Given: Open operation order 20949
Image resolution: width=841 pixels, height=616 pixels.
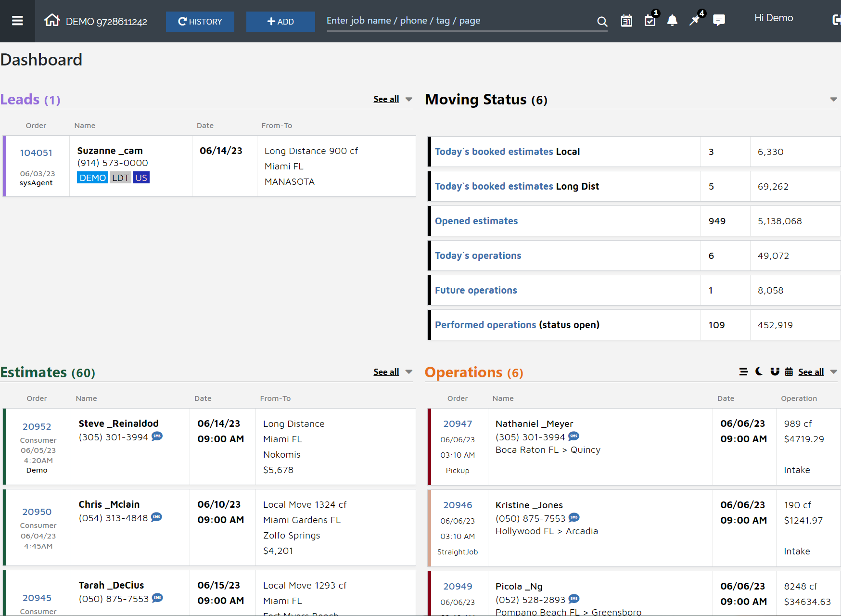Looking at the screenshot, I should click(458, 587).
